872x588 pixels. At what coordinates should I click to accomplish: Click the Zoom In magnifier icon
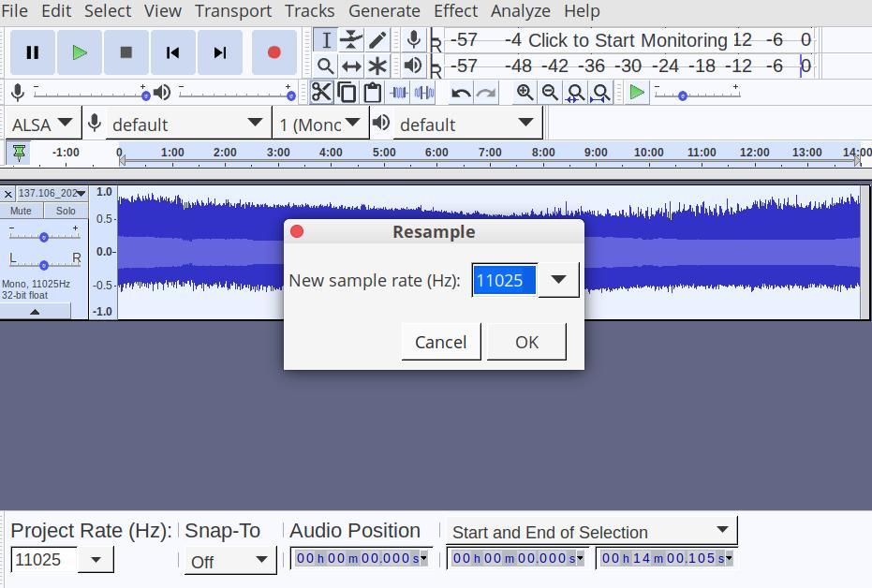click(525, 93)
